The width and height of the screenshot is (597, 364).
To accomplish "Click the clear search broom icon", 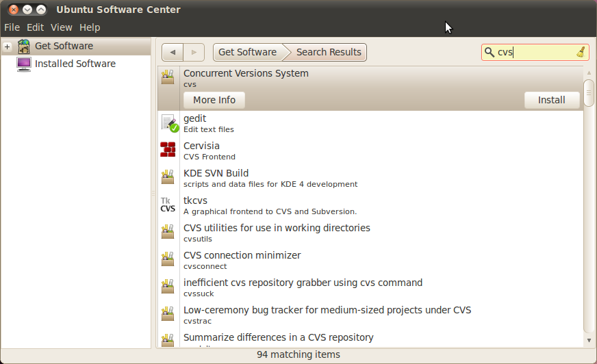I will (580, 53).
